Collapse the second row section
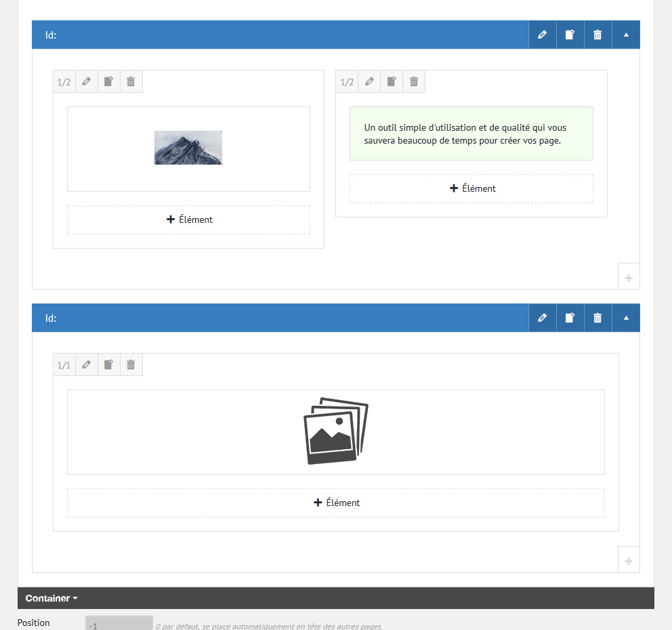Viewport: 672px width, 630px height. [626, 318]
